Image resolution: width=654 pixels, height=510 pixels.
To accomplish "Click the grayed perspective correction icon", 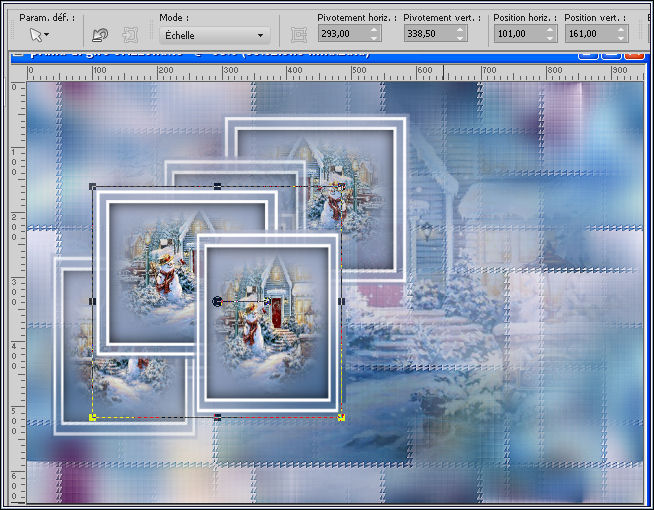I will point(130,35).
